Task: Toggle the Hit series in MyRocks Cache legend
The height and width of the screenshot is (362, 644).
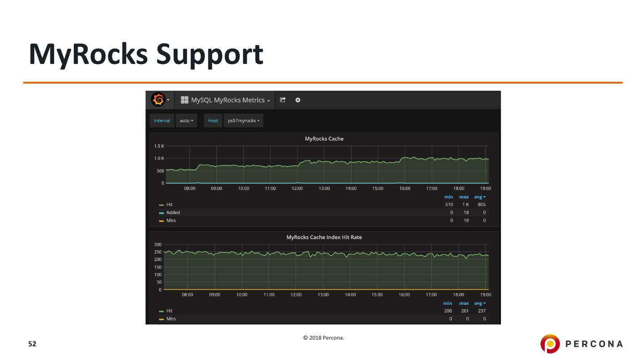Action: click(169, 205)
